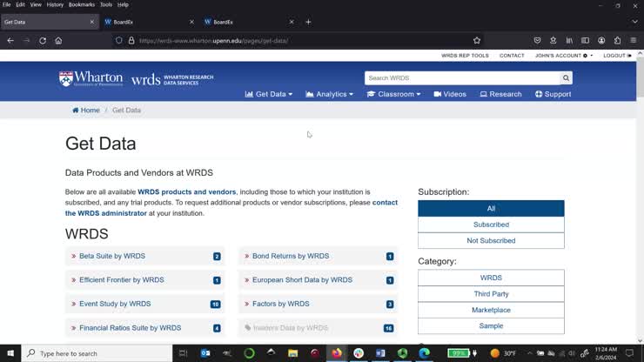
Task: Reload the page with the refresh icon
Action: coord(43,41)
